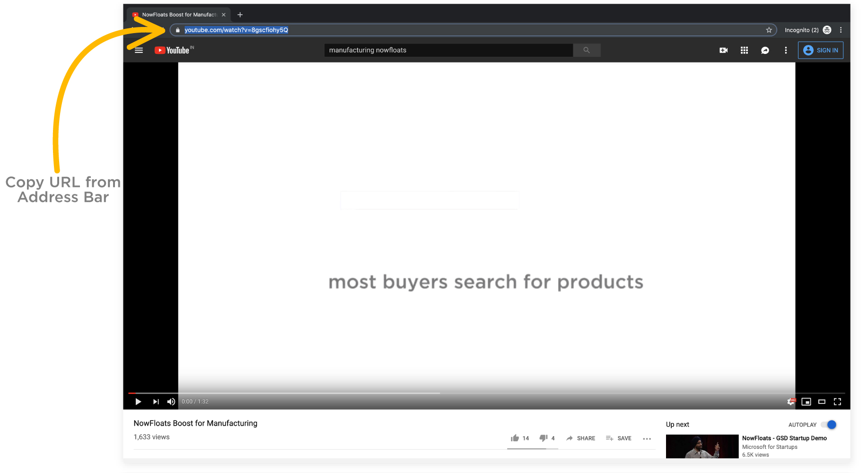Enable miniplayer mode

point(807,402)
